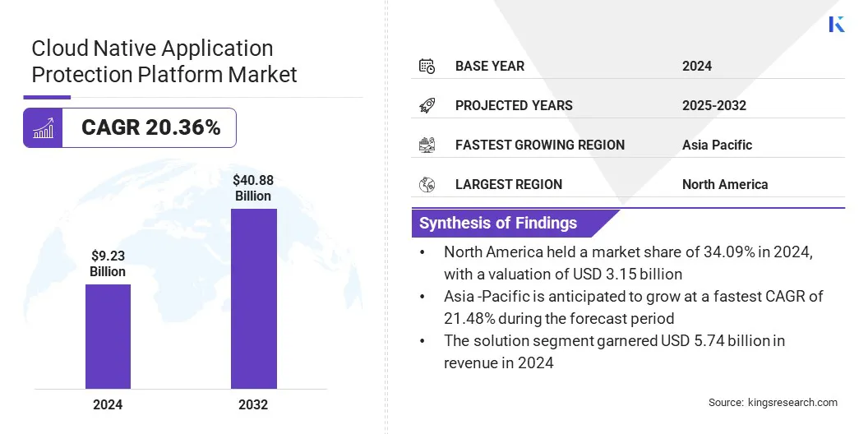Select the 2032 purple bar
This screenshot has width=868, height=434.
point(253,298)
